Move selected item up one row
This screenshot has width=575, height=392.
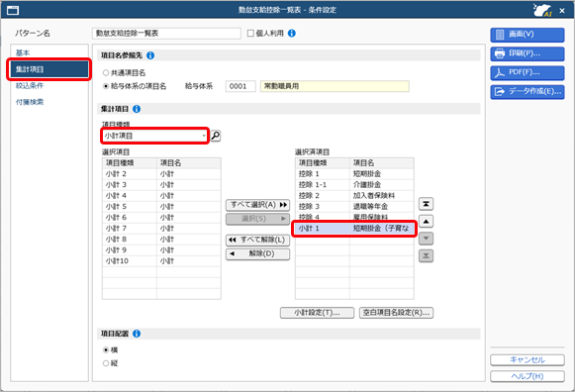426,221
